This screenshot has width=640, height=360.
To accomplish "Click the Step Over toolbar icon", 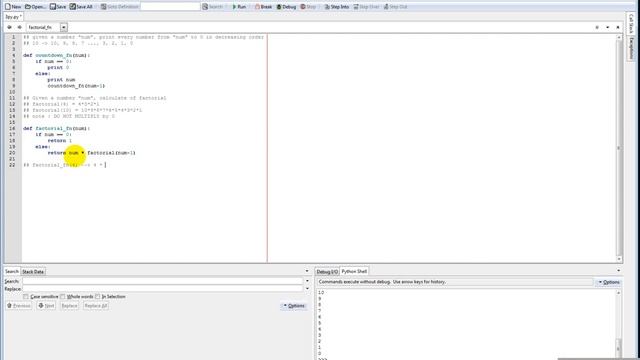I will (366, 7).
